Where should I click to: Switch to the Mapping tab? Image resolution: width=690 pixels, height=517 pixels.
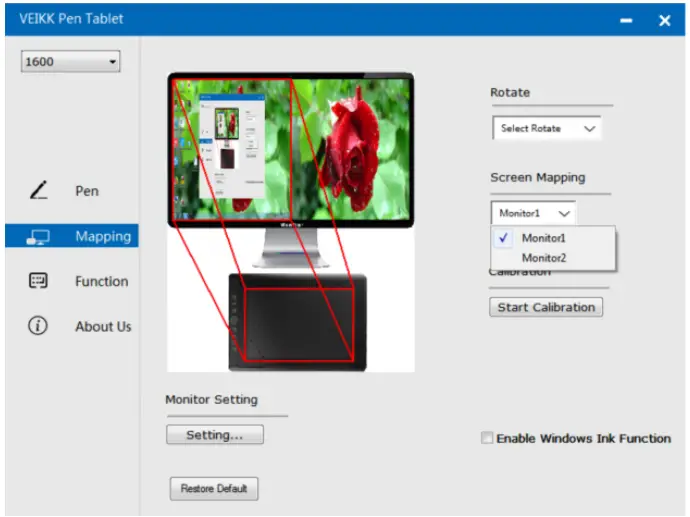tap(72, 236)
